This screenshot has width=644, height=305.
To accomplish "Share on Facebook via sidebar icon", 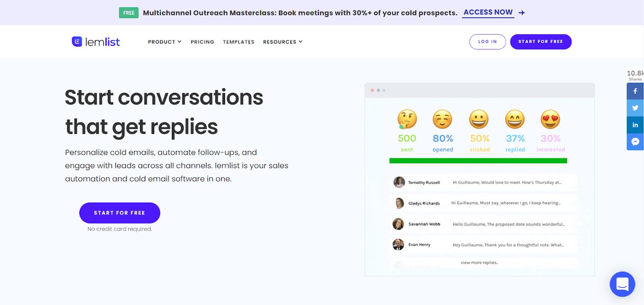I will pyautogui.click(x=635, y=91).
